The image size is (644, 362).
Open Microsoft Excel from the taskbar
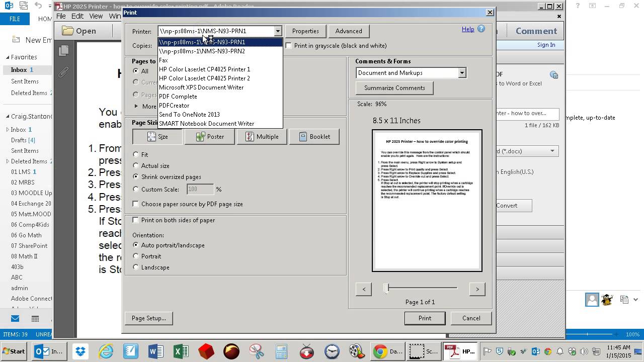point(181,351)
